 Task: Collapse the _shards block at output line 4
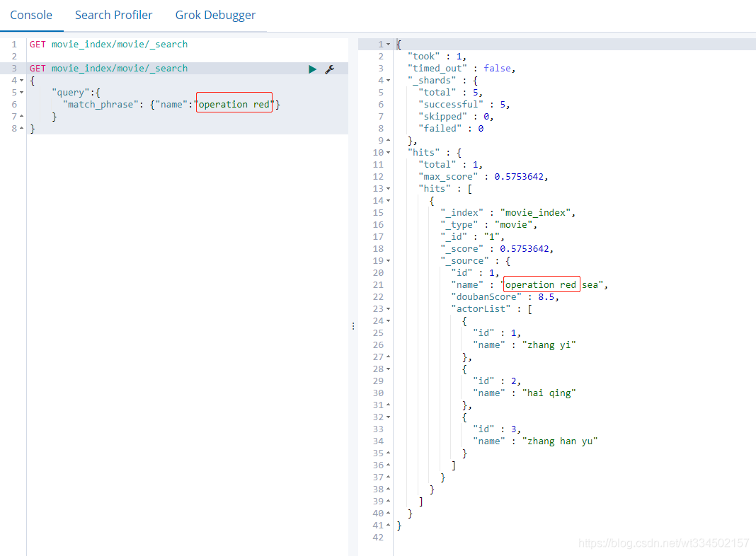coord(388,81)
